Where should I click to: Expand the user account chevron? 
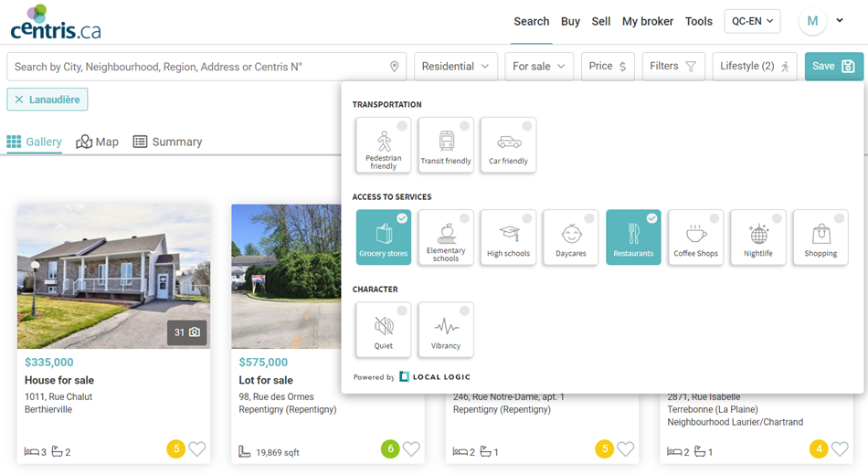[x=840, y=20]
